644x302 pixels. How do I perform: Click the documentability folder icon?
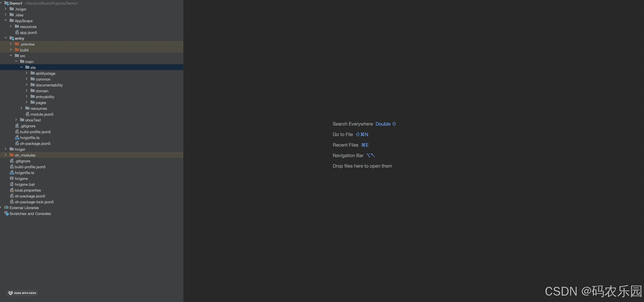tap(33, 85)
